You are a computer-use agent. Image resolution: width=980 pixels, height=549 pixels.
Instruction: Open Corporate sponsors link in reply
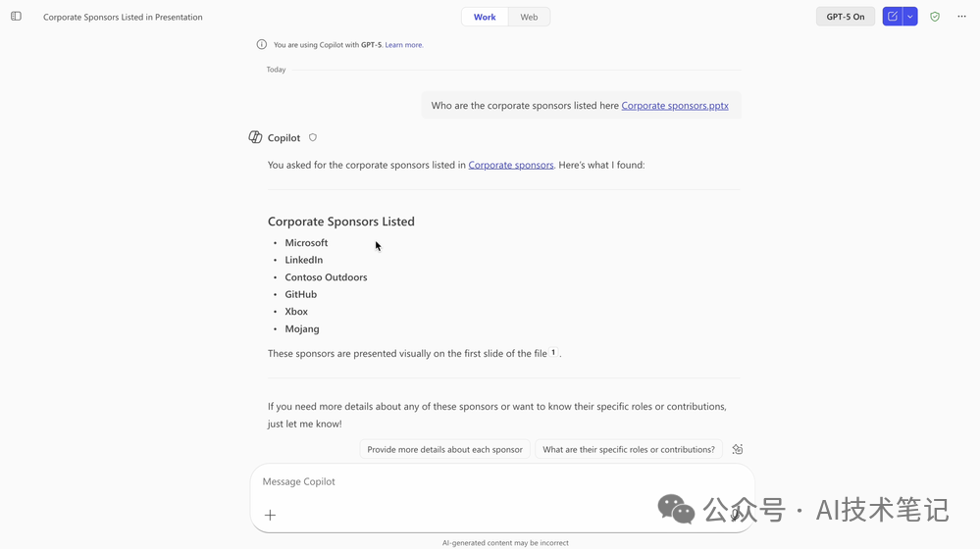[511, 165]
